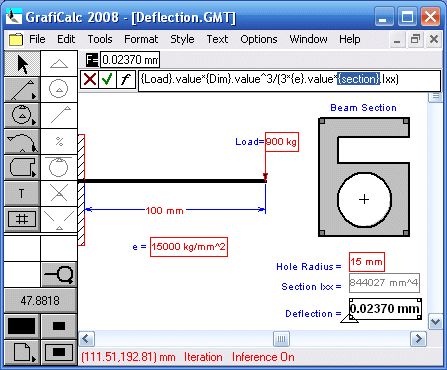Screen dimensions: 447x370
Task: Click the document folder icon in menu bar
Action: pyautogui.click(x=16, y=39)
